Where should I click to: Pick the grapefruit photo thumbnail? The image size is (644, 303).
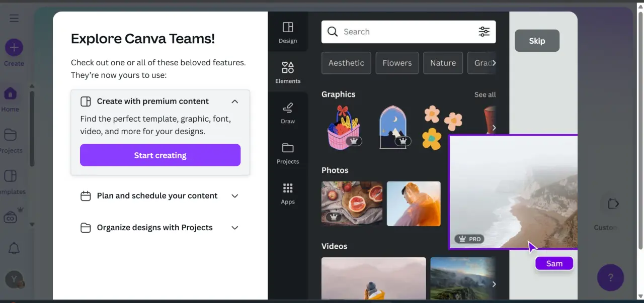click(x=352, y=204)
